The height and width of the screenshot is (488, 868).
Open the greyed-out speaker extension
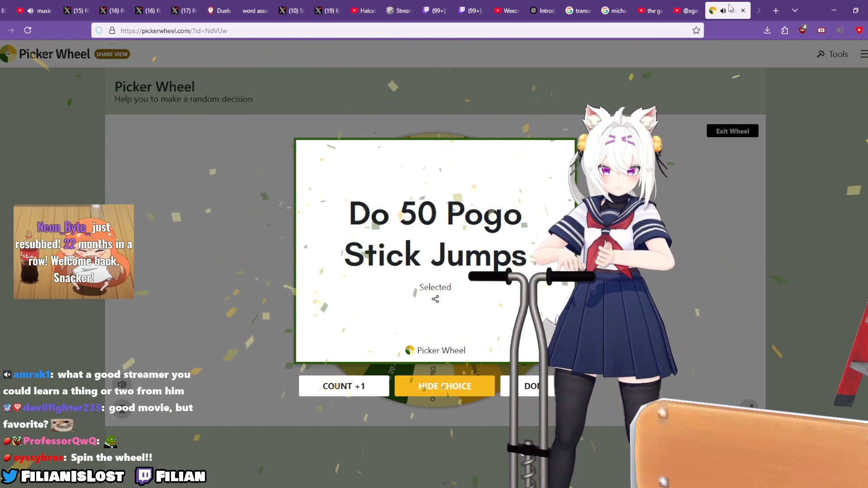tap(840, 30)
